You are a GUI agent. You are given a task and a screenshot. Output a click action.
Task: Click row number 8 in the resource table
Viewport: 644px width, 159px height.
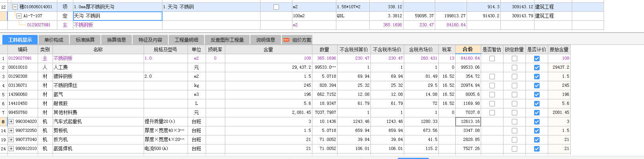point(4,122)
